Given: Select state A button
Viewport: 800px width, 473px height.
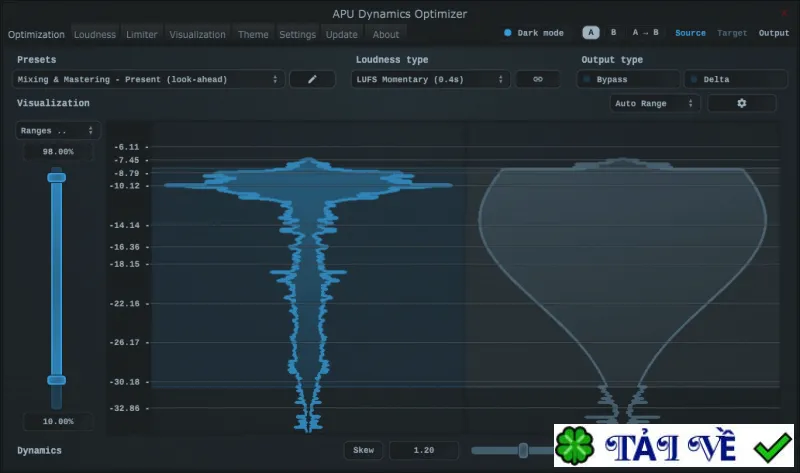Looking at the screenshot, I should pos(591,33).
